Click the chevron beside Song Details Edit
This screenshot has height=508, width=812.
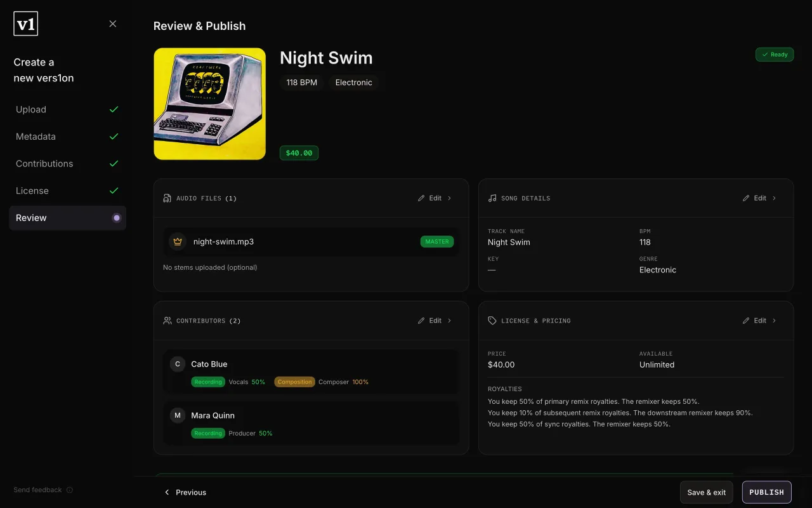pos(775,198)
